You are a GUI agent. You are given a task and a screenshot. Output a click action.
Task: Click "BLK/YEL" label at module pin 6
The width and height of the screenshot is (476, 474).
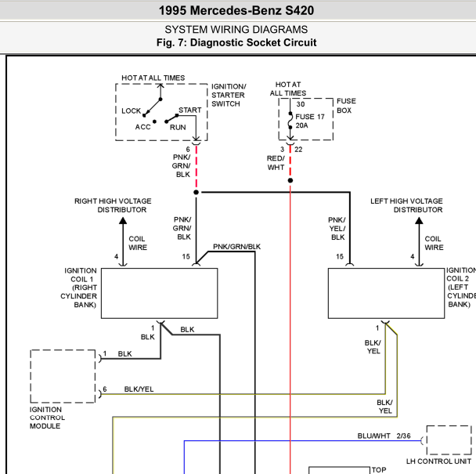(139, 389)
